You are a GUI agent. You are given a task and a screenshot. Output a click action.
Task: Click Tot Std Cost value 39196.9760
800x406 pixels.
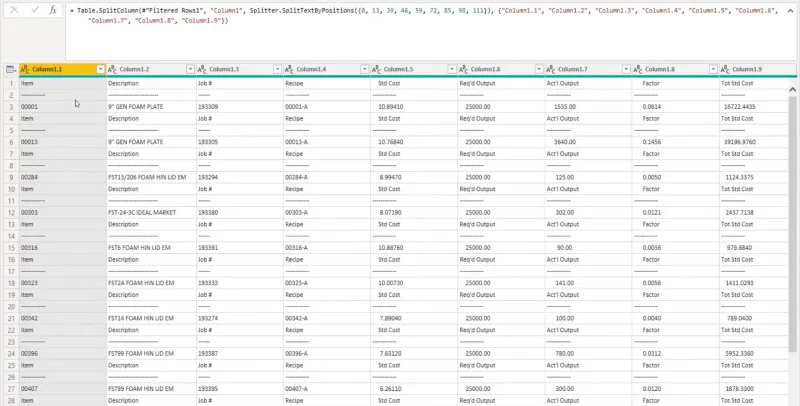pos(754,142)
